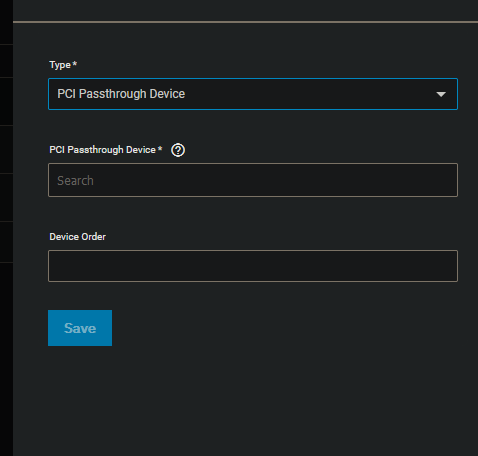The height and width of the screenshot is (456, 478).
Task: Click empty panel area below the Save button
Action: 245,400
